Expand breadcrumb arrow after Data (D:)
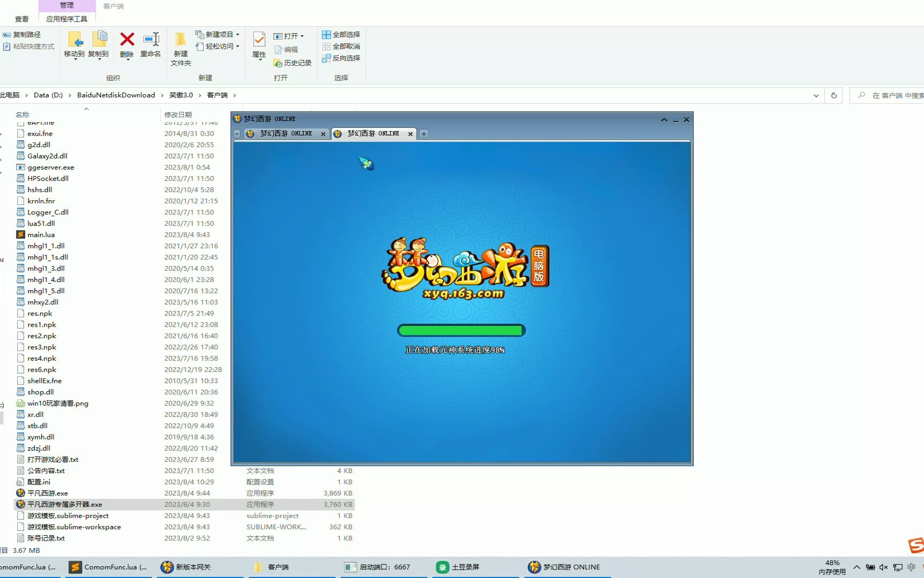Image resolution: width=924 pixels, height=578 pixels. point(70,95)
